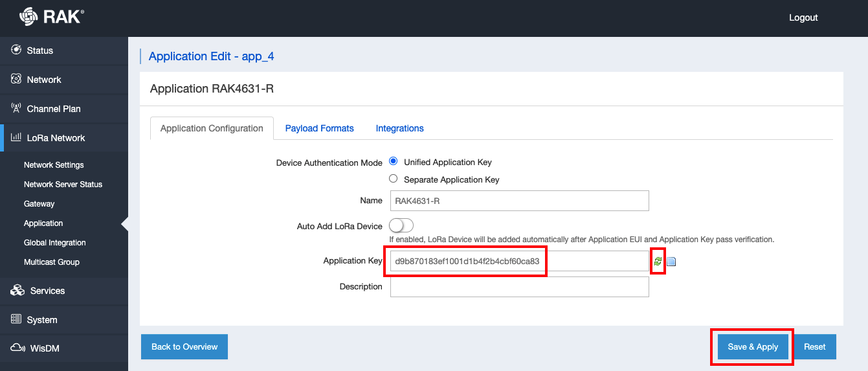The width and height of the screenshot is (868, 371).
Task: Click the System server icon
Action: point(16,319)
